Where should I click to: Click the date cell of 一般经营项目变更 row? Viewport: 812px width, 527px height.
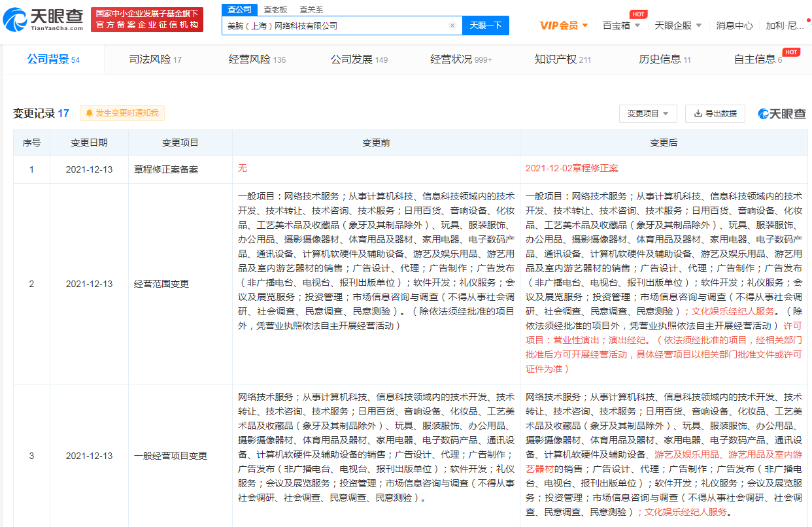[x=90, y=456]
